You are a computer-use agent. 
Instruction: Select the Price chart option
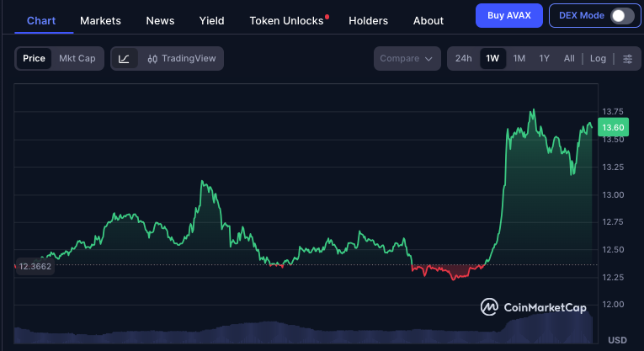pyautogui.click(x=35, y=59)
